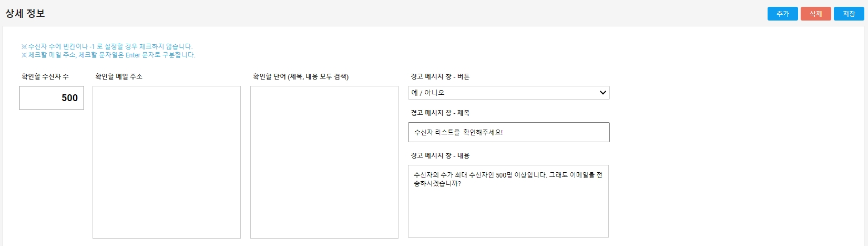Screen dimensions: 868x246
Task: Click the '경고 메시지 창 - 내용' label
Action: (440, 155)
